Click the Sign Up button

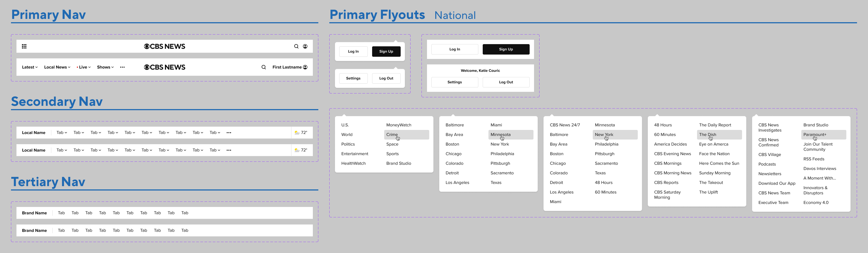[386, 51]
